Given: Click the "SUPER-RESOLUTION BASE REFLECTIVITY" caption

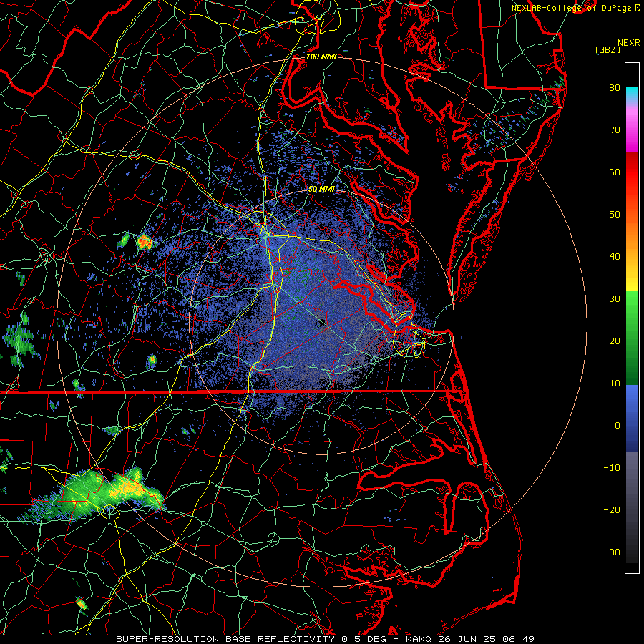Looking at the screenshot, I should click(225, 639).
